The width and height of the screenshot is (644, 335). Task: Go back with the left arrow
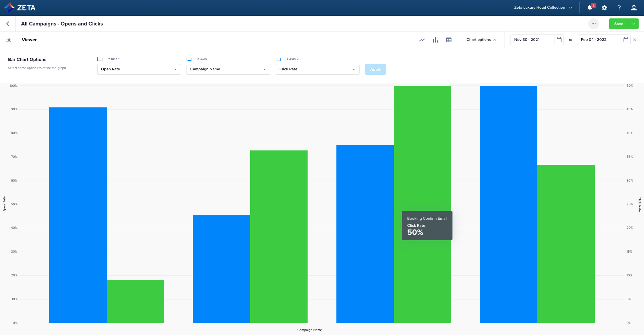(8, 24)
